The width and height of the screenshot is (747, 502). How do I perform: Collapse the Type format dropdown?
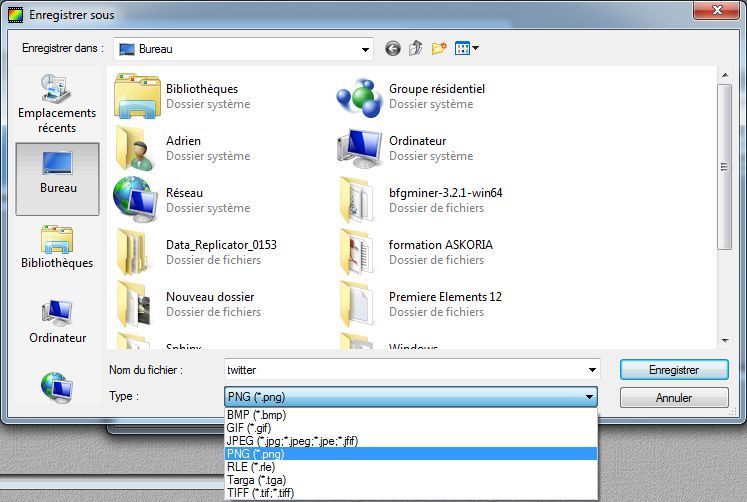[x=588, y=397]
